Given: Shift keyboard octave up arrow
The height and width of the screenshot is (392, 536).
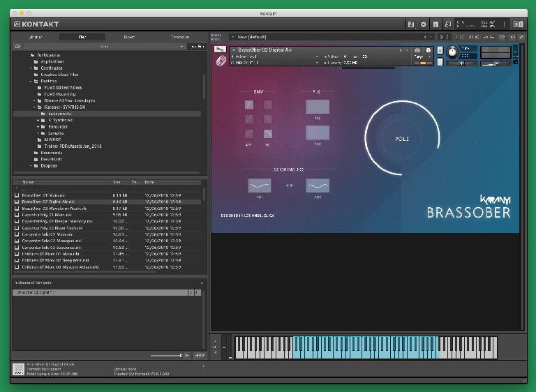Looking at the screenshot, I should [x=215, y=341].
